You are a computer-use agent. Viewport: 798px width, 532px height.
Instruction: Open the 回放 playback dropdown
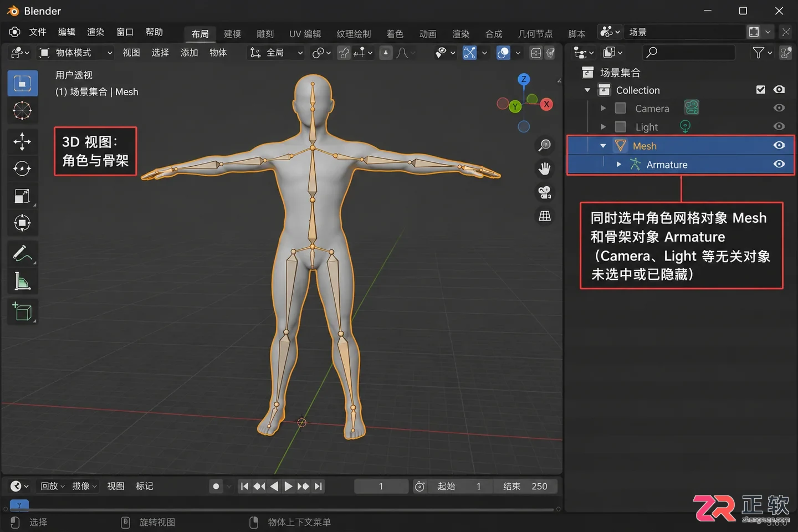pyautogui.click(x=53, y=486)
